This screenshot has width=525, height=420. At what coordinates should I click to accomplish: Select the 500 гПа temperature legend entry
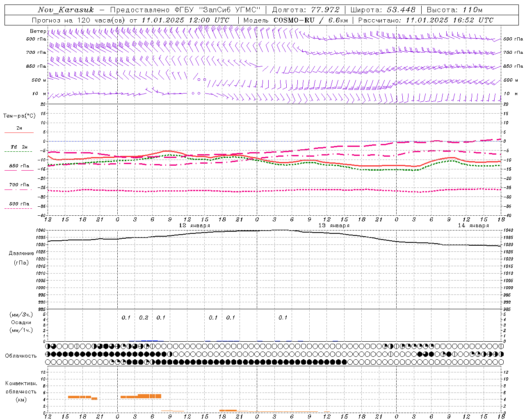(19, 204)
